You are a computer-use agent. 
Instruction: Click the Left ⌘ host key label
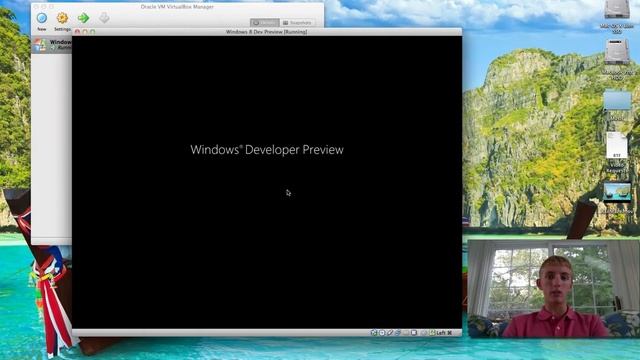444,333
